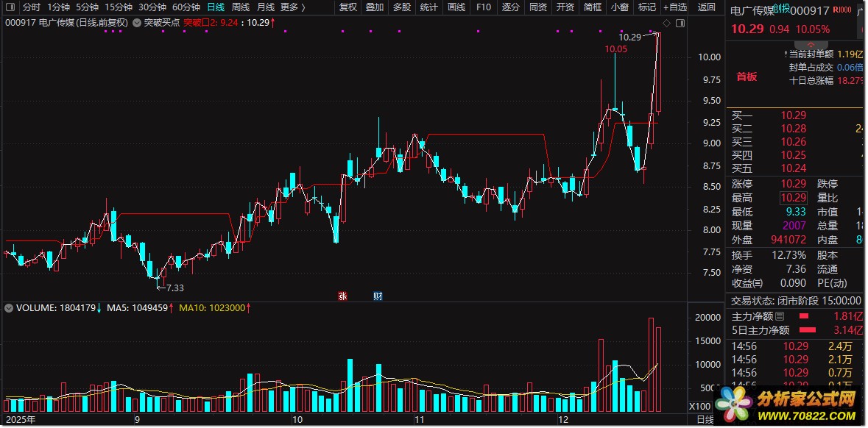Click the 开资 toolbar button

click(565, 7)
